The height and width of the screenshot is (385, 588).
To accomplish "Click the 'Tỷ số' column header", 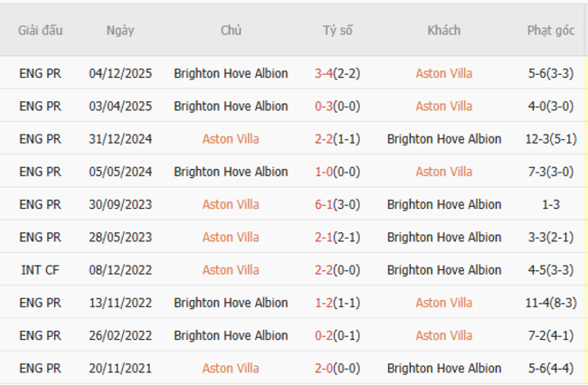I will pyautogui.click(x=337, y=30).
